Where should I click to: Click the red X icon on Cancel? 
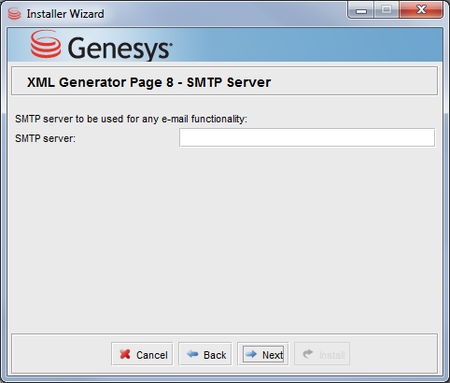125,354
